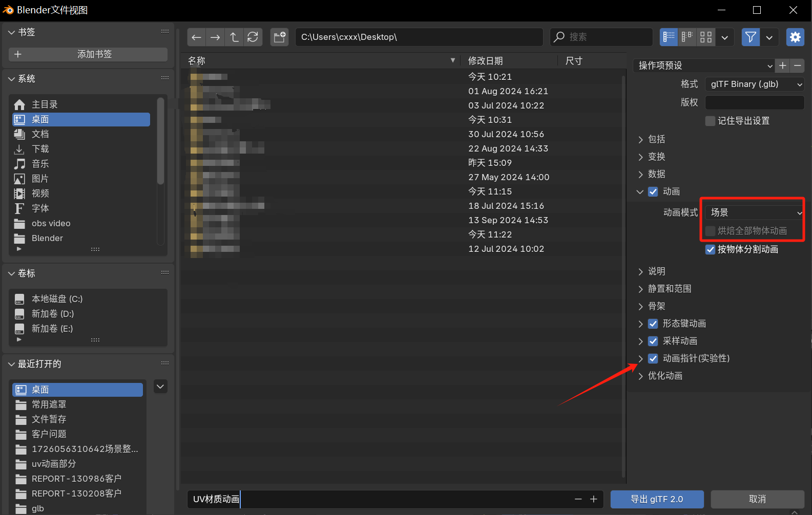Screen dimensions: 812x515
Task: Open the obs video folder
Action: click(x=81, y=223)
